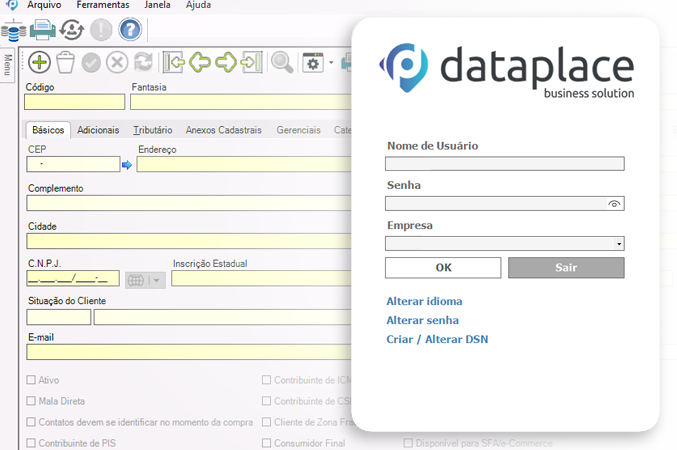Click the Dataplace logo in the menu bar
The height and width of the screenshot is (450, 677).
[x=12, y=5]
